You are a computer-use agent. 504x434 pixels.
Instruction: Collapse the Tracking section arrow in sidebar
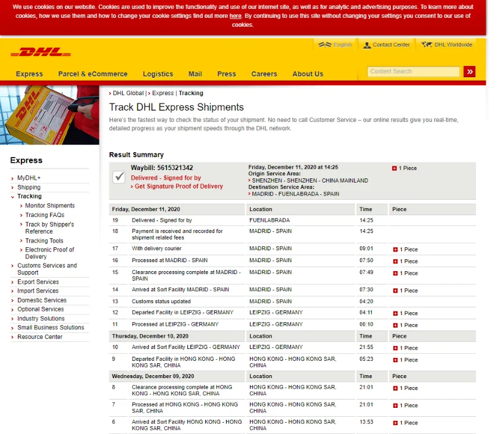(x=12, y=197)
